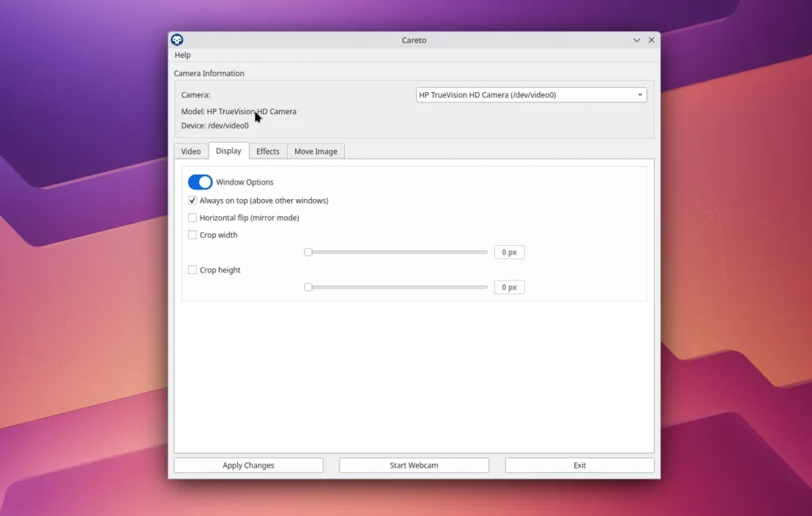Click the Crop height slider handle

(308, 288)
